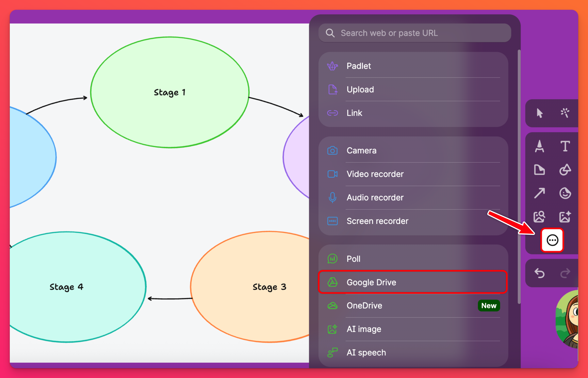
Task: Undo the last action
Action: 539,273
